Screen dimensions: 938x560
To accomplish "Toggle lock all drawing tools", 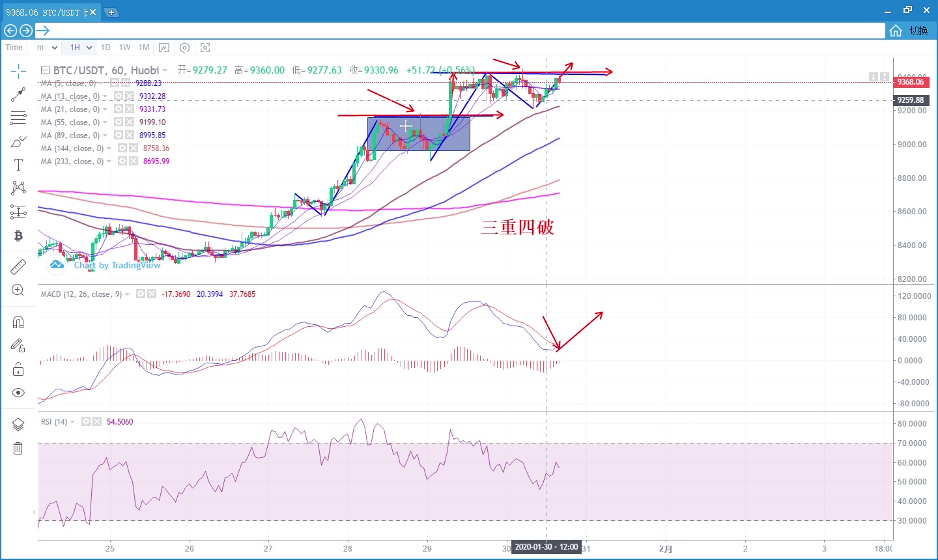I will (18, 369).
